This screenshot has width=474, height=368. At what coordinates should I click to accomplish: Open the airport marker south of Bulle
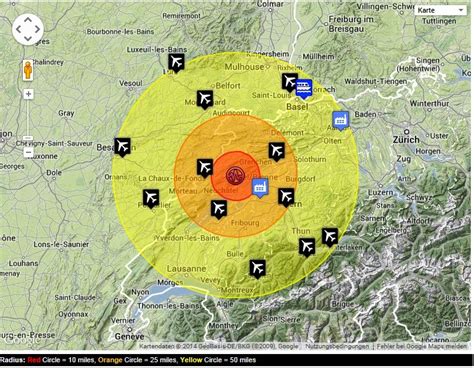(x=258, y=269)
